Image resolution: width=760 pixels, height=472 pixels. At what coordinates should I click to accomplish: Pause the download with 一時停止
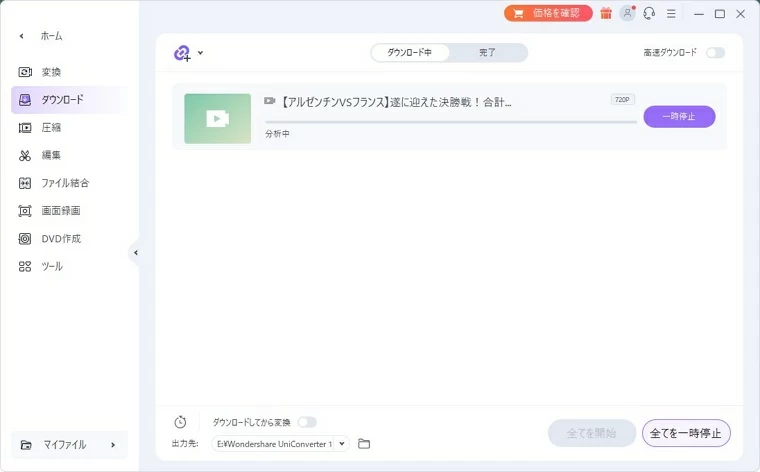click(x=679, y=116)
